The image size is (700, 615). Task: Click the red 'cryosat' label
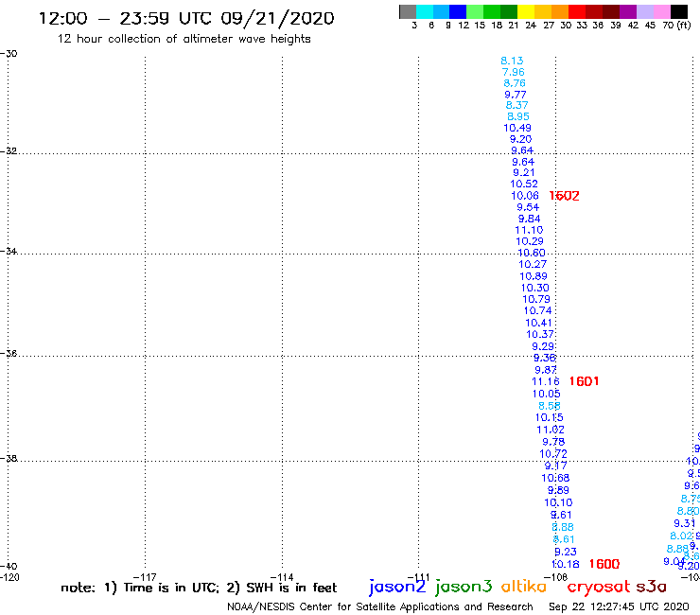point(598,587)
